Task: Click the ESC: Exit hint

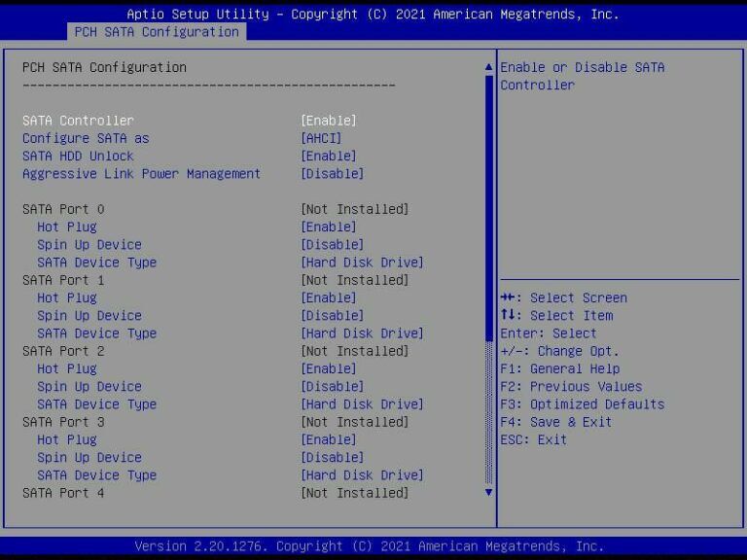Action: click(x=534, y=439)
